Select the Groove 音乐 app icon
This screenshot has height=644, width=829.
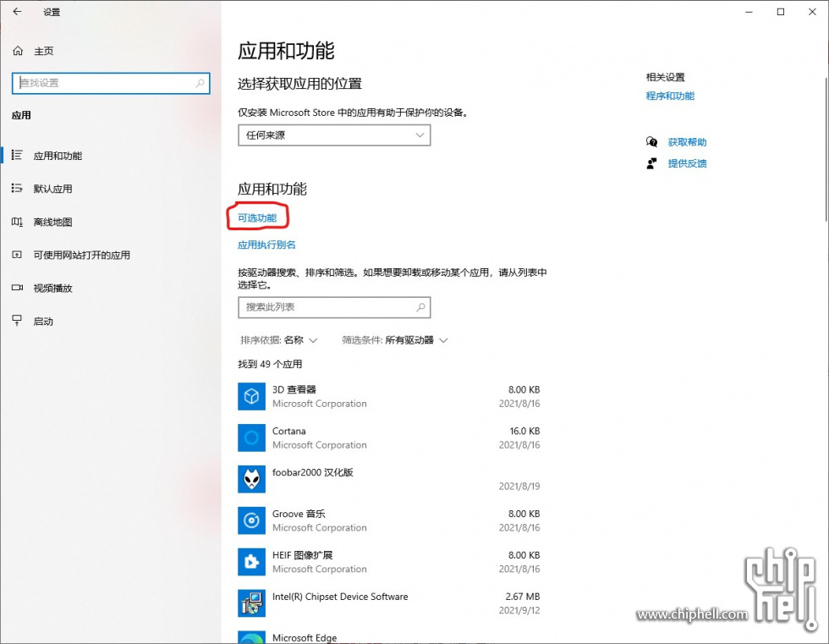[252, 520]
